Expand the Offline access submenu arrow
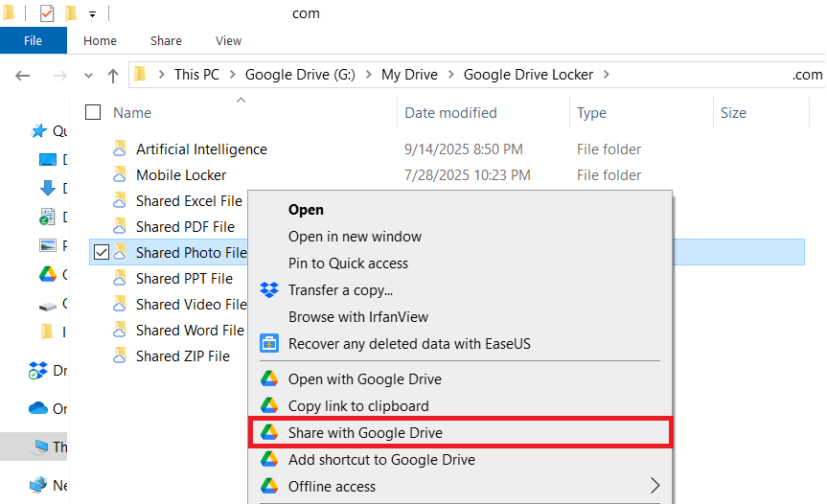The image size is (827, 504). [x=655, y=487]
